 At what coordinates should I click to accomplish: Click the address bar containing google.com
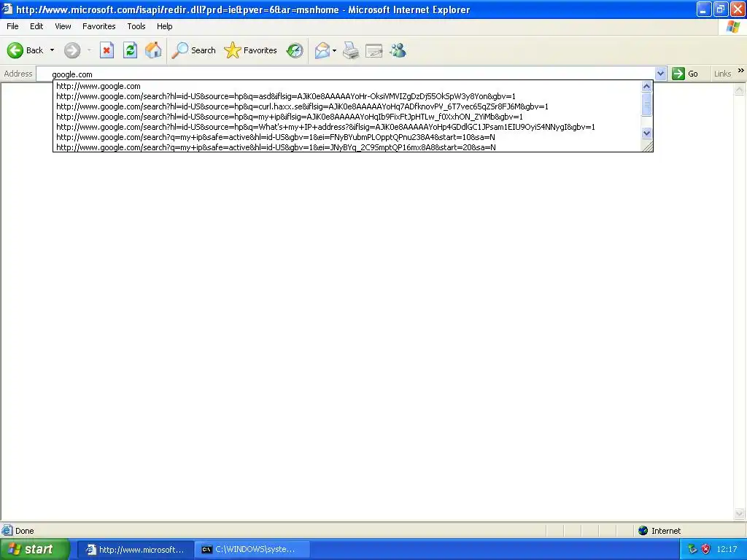coord(346,74)
